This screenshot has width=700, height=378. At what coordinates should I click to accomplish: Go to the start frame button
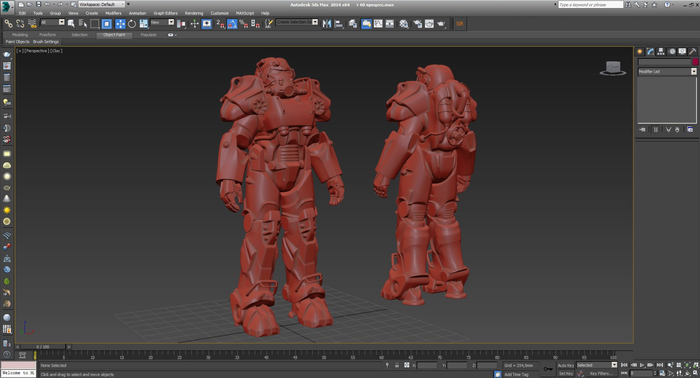(624, 365)
